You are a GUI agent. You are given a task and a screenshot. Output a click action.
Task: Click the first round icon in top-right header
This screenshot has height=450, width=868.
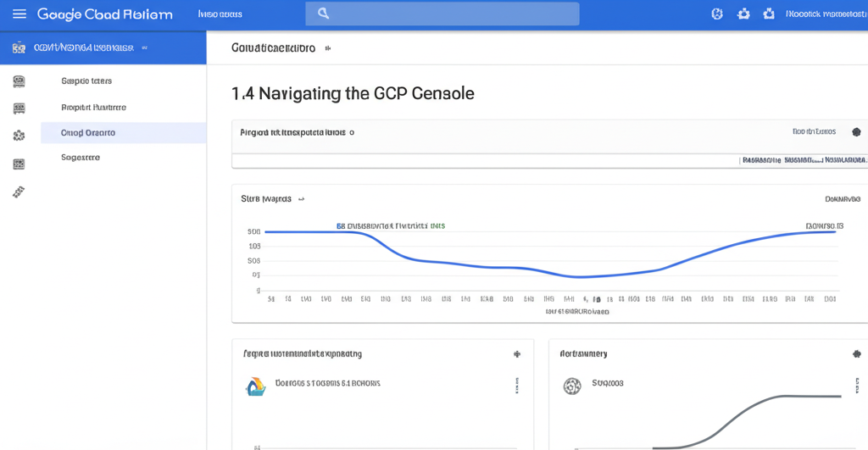(x=717, y=14)
